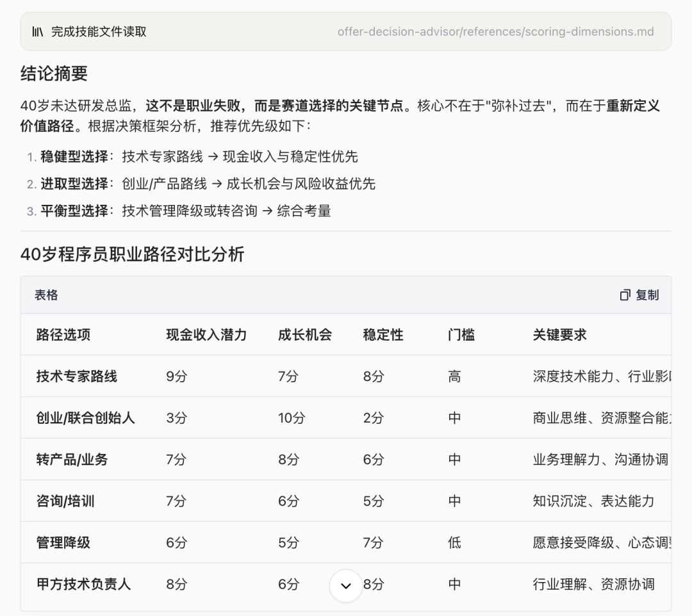
Task: Click the 完成技能文件读取 status label
Action: (x=99, y=32)
